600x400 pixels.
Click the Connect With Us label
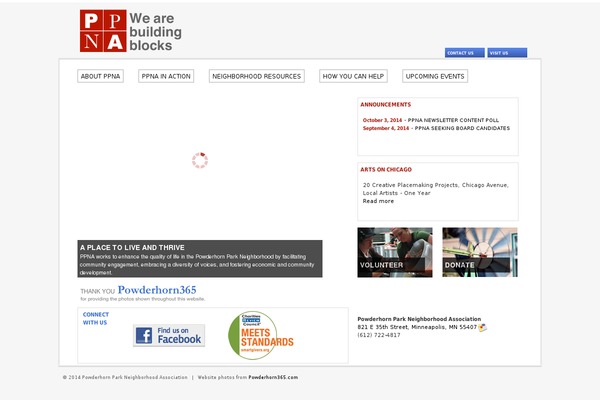point(96,318)
